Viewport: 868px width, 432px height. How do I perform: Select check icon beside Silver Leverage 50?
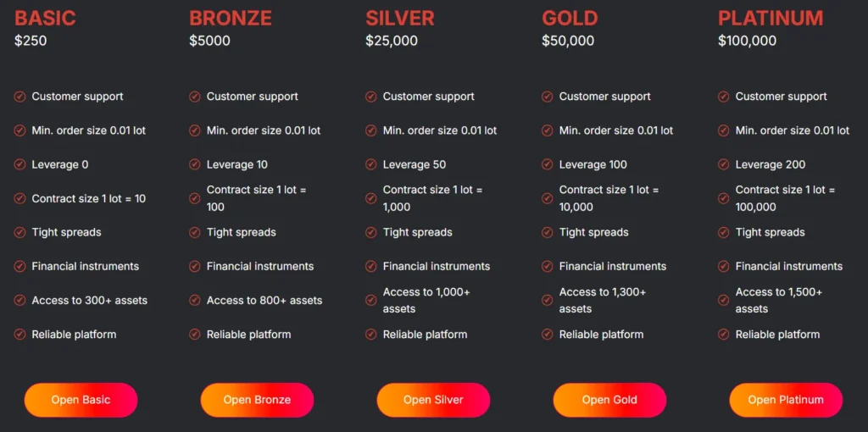371,164
